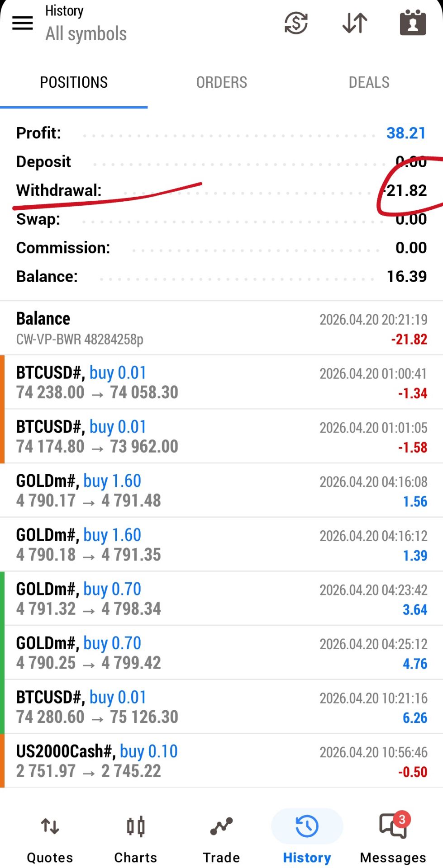Tap the Withdrawal summary row
443x868 pixels.
[x=221, y=190]
